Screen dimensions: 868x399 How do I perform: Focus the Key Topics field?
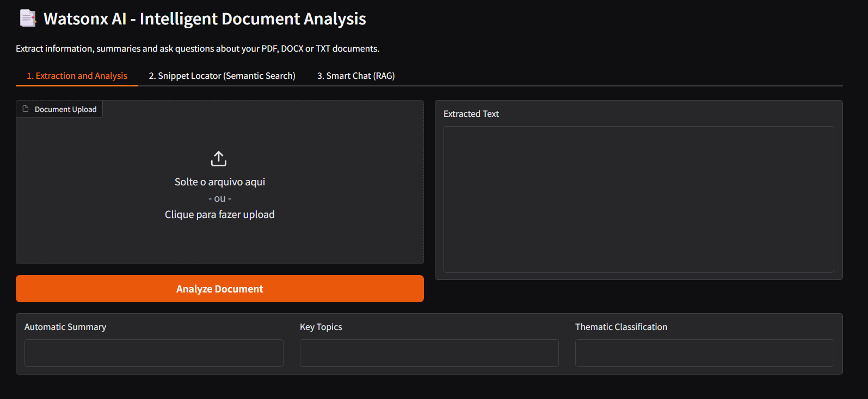point(429,353)
